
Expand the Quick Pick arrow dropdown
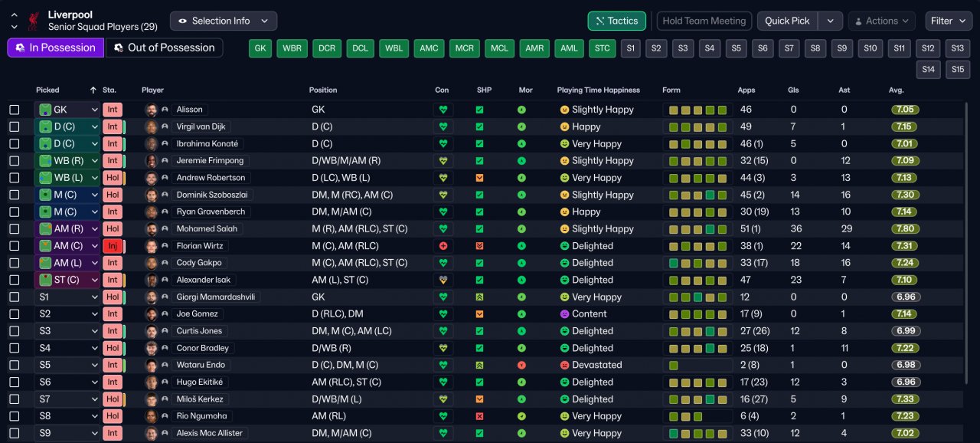(830, 21)
